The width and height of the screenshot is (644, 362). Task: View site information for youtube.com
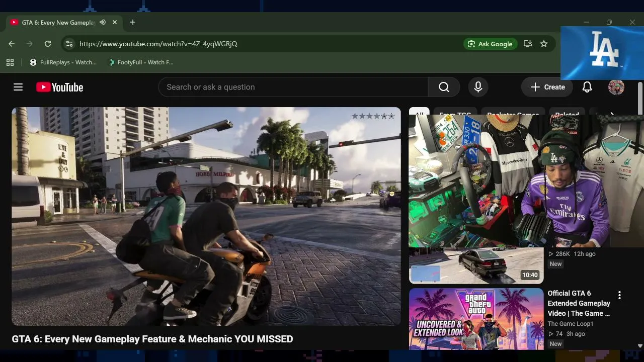tap(69, 44)
